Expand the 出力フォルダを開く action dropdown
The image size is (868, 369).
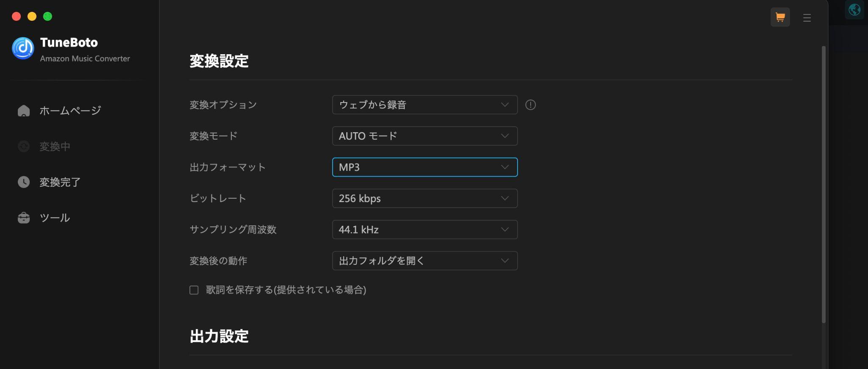[x=425, y=261]
